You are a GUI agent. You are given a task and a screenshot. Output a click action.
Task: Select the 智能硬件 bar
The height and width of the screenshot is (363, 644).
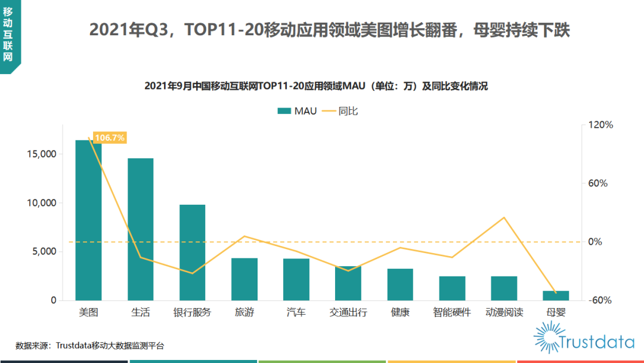[452, 288]
